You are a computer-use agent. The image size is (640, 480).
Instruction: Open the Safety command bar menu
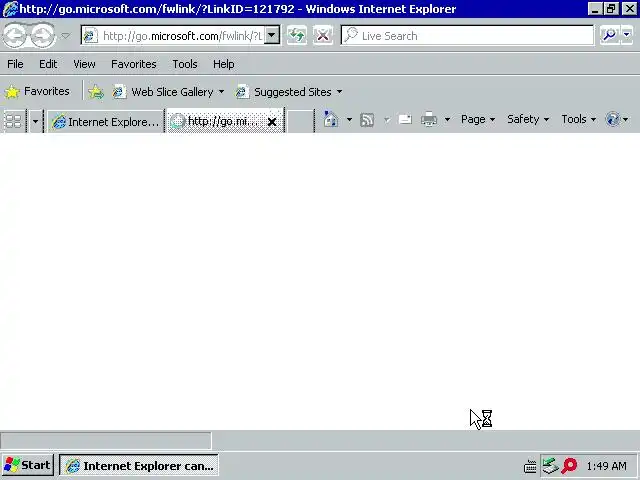[x=528, y=119]
